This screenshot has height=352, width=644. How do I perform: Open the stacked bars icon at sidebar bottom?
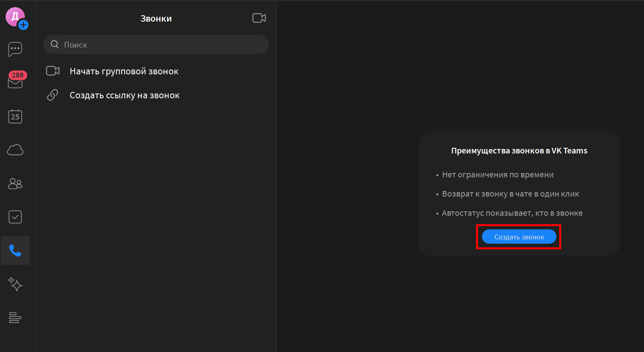click(x=15, y=318)
